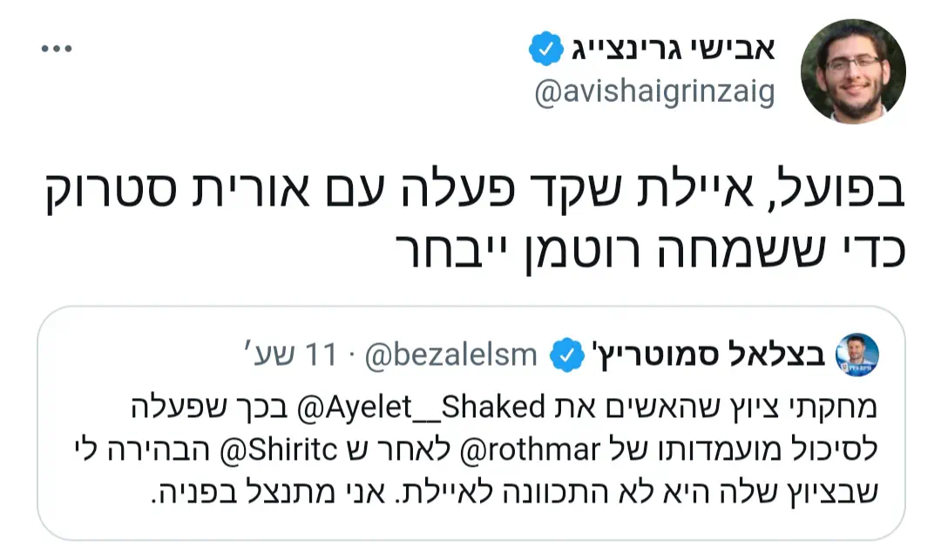Click Avishai Grinzaig's profile photo
Viewport: 941px width, 560px height.
click(853, 71)
